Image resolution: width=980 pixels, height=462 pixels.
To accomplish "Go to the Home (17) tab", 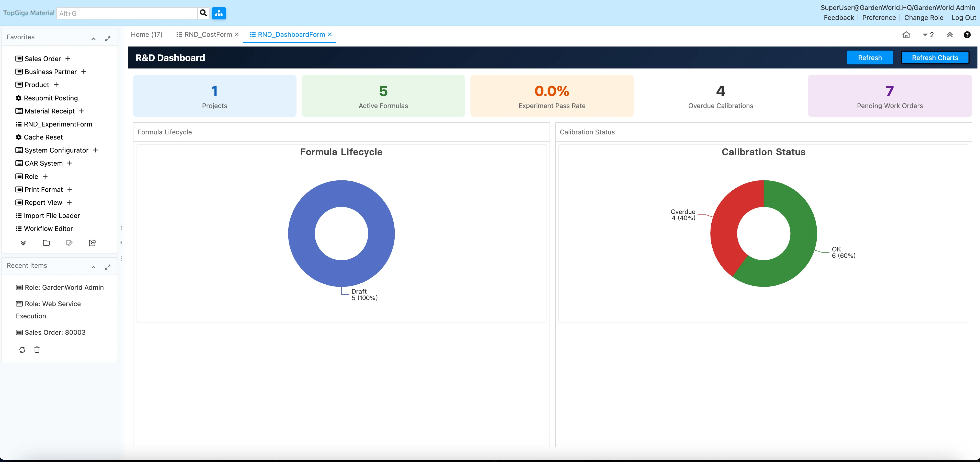I will [146, 34].
